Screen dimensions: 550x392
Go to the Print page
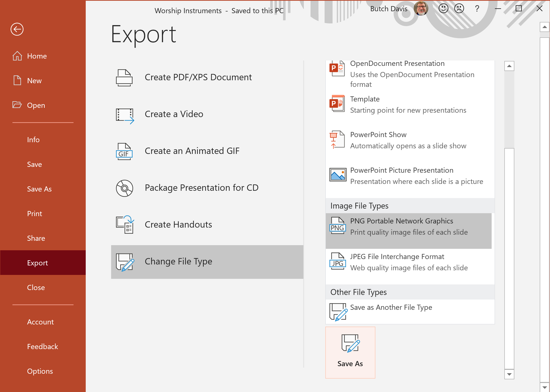pyautogui.click(x=43, y=214)
